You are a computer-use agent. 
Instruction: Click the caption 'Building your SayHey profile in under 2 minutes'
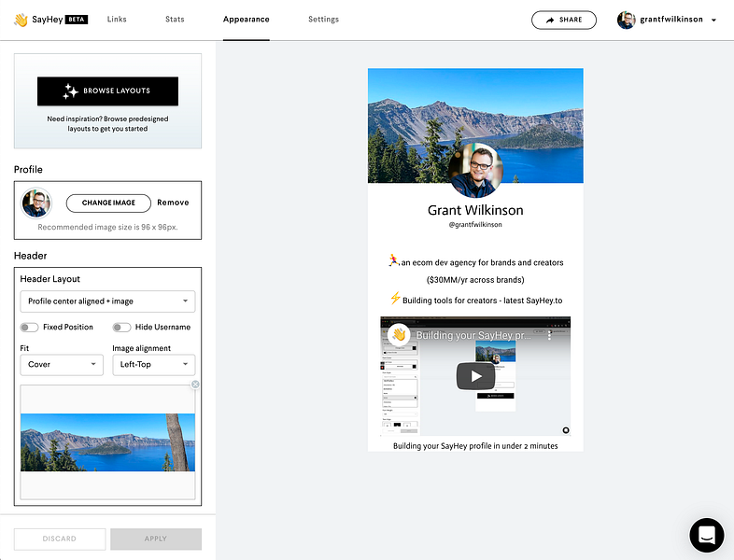[x=475, y=446]
